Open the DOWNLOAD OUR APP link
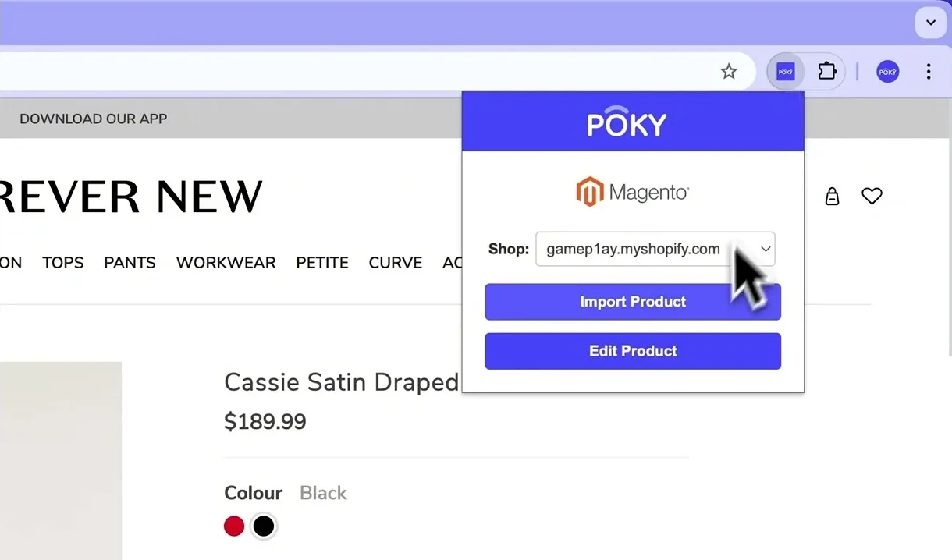The height and width of the screenshot is (560, 952). click(93, 119)
